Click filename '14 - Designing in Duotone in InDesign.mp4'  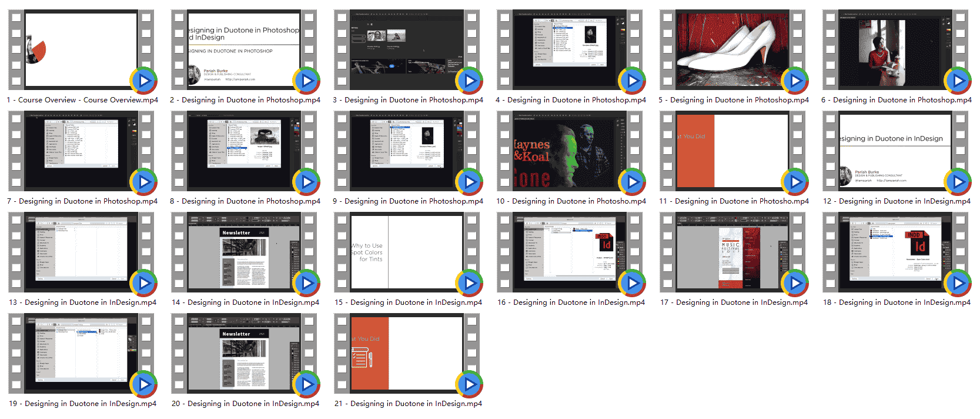[x=245, y=302]
